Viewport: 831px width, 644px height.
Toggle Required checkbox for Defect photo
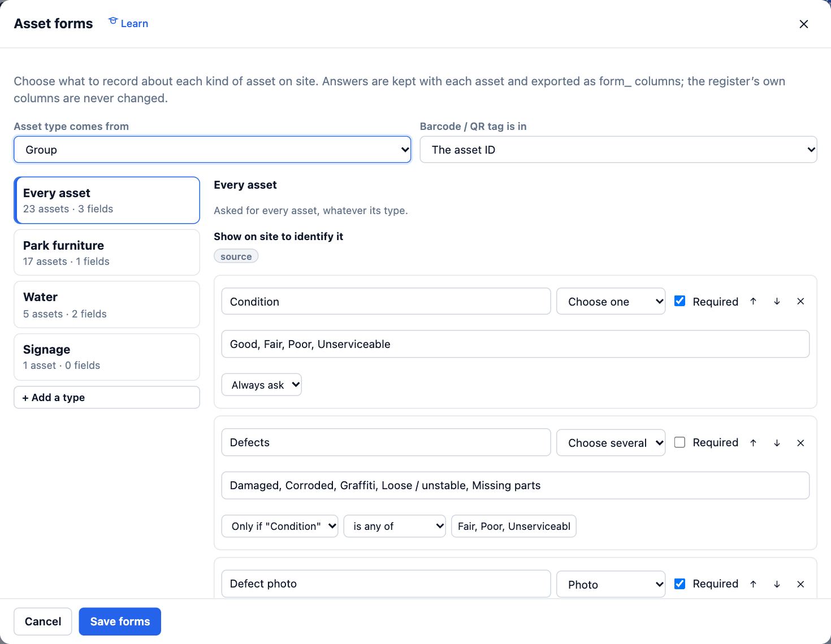(680, 584)
